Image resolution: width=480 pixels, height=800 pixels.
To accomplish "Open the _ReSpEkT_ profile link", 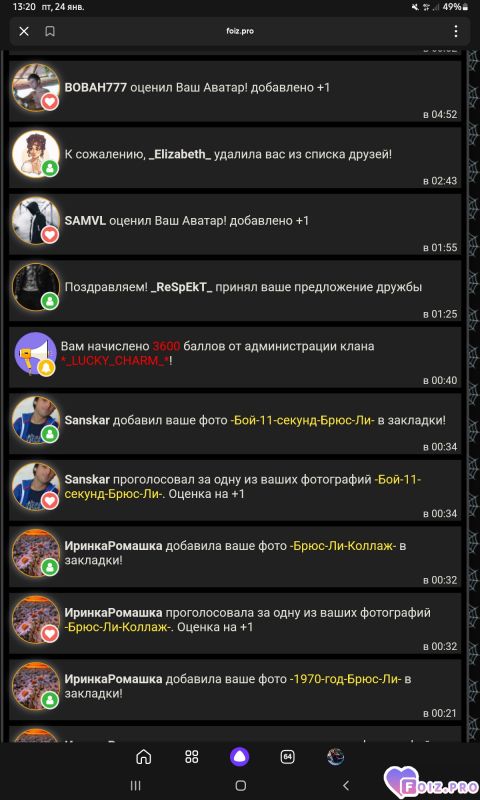I will click(181, 287).
